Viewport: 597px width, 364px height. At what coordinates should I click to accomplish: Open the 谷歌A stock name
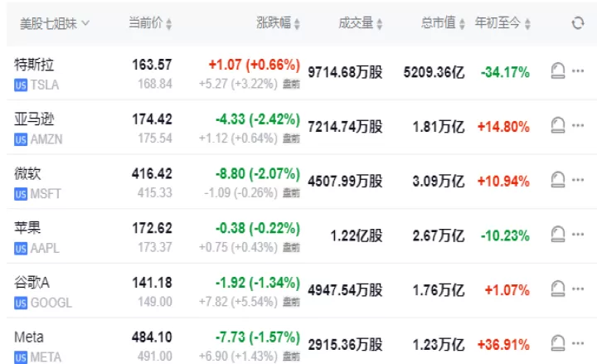tap(32, 282)
